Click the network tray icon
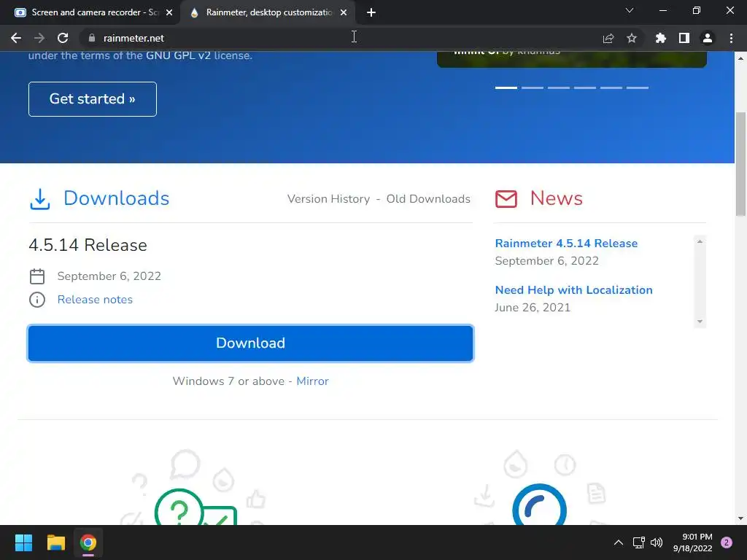The width and height of the screenshot is (747, 560). click(x=638, y=542)
